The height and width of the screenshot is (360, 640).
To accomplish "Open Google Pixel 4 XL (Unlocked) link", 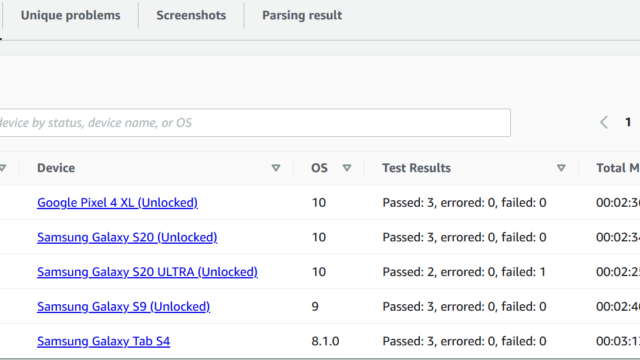I will click(x=117, y=202).
